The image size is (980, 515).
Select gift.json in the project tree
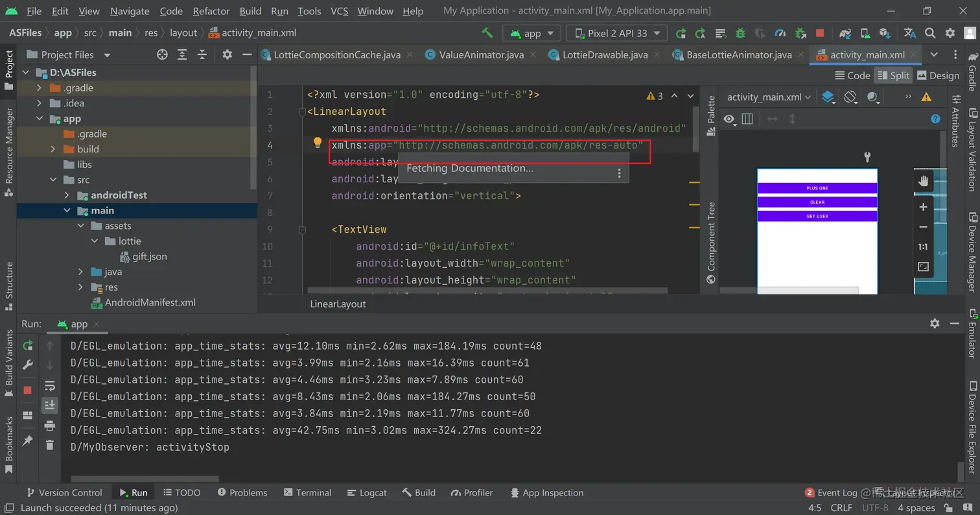150,257
